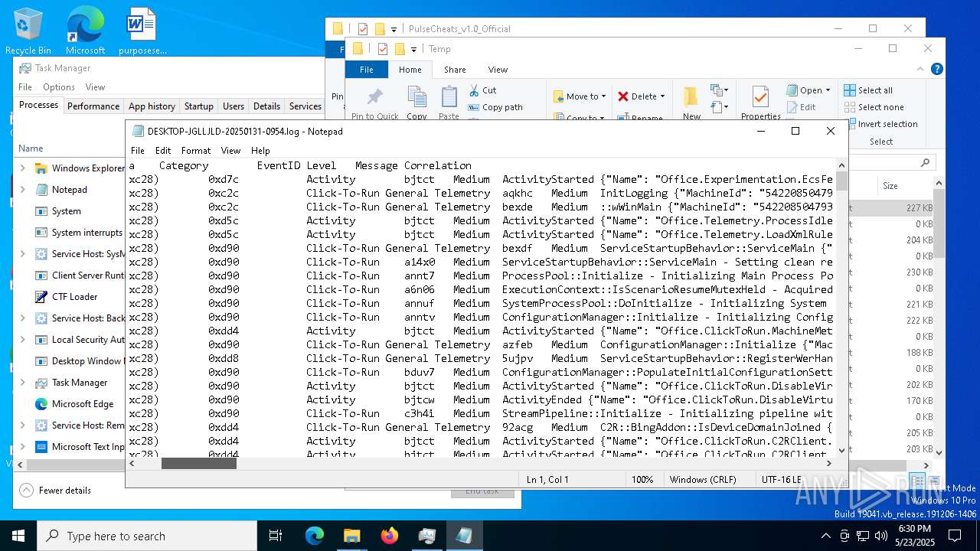Open the Delete dropdown arrow in the ribbon
980x551 pixels.
[x=662, y=96]
